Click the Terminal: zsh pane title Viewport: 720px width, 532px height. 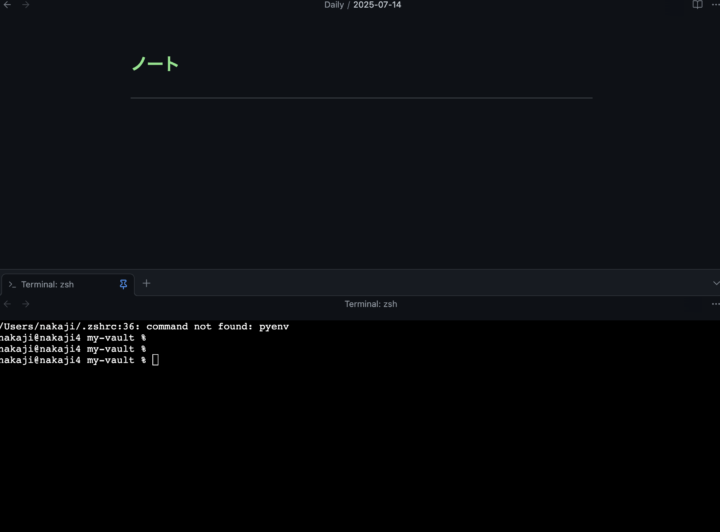371,304
